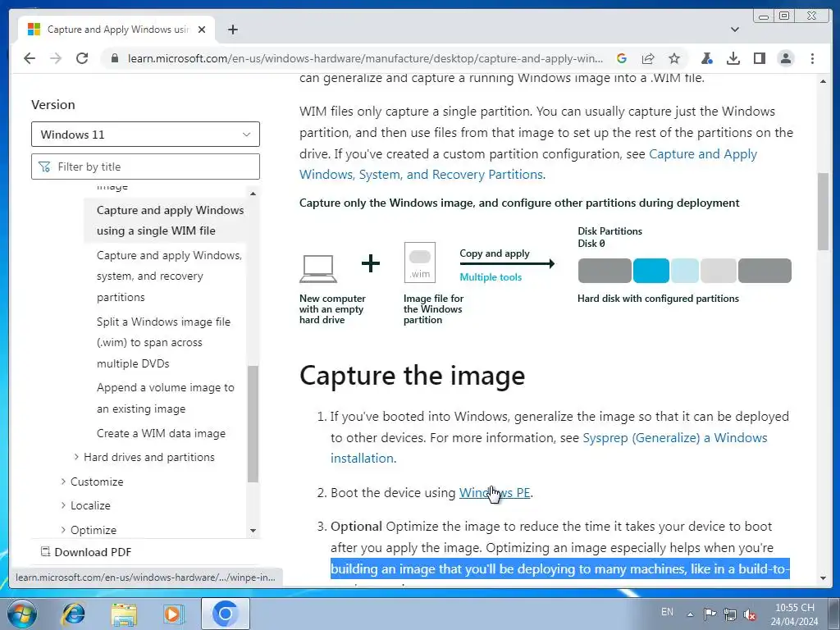Reload the page with refresh icon
The image size is (840, 630).
[x=82, y=58]
